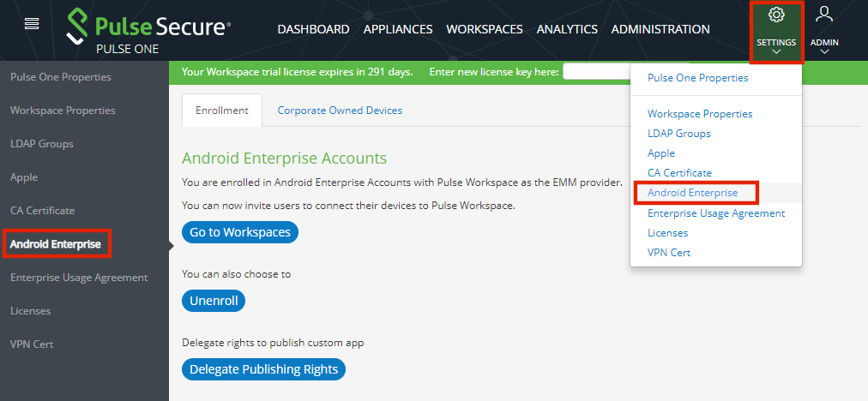This screenshot has height=401, width=868.
Task: Choose Apple in Settings dropdown
Action: [x=661, y=153]
